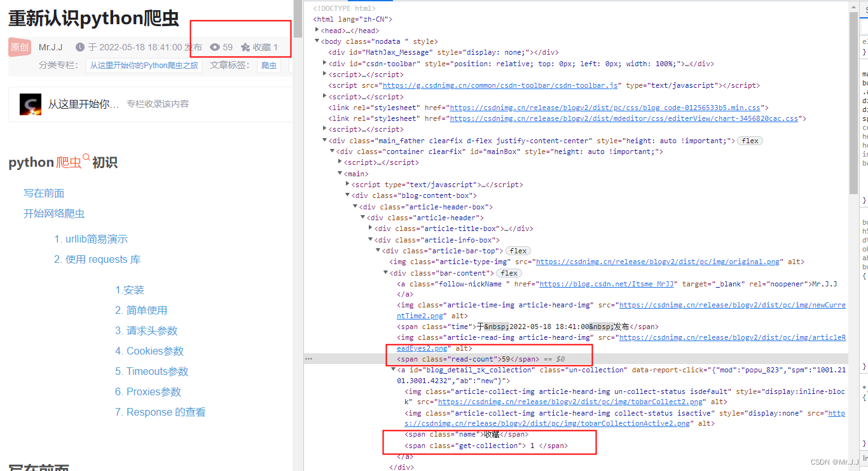Collapse the container clearfix mainBox div
The image size is (868, 471).
tap(332, 151)
